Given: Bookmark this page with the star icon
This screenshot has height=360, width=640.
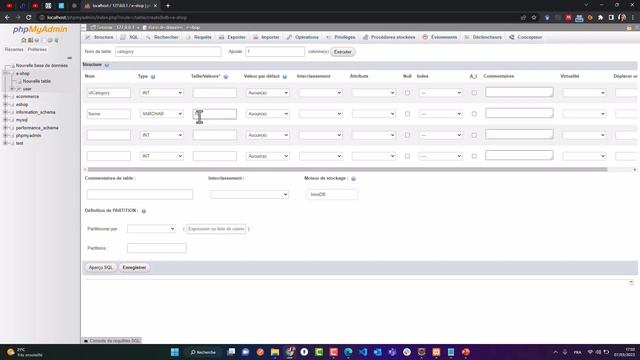Looking at the screenshot, I should coord(534,18).
